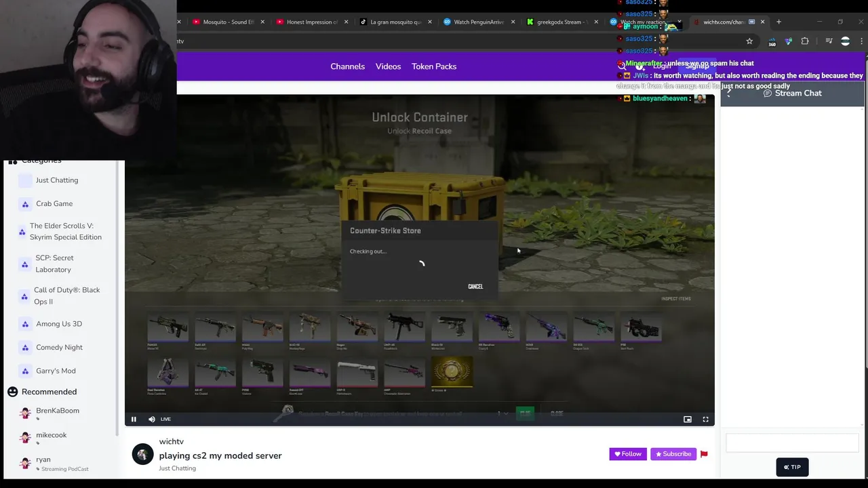This screenshot has width=868, height=488.
Task: Open the Comedy Night category
Action: click(59, 347)
